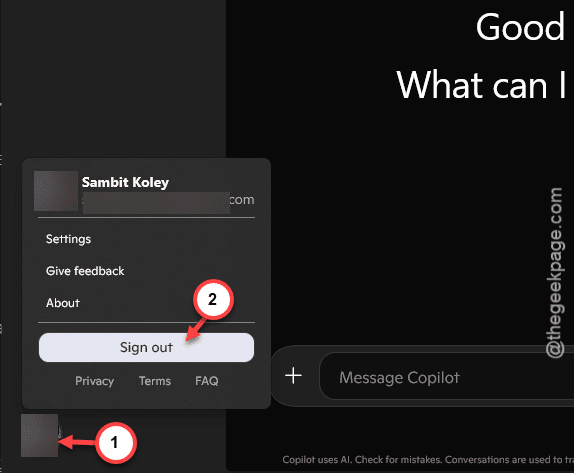Click the Sambit Koley account name
Screen dimensions: 574x473
125,182
